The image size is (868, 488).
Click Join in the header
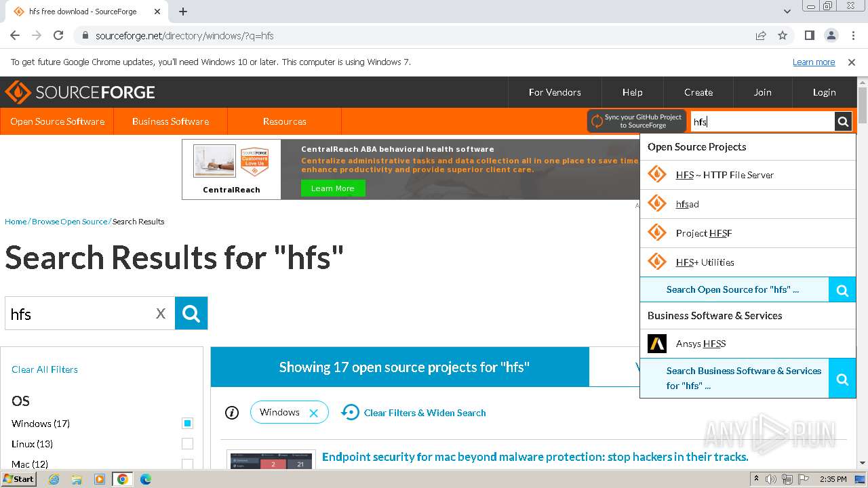pyautogui.click(x=762, y=92)
